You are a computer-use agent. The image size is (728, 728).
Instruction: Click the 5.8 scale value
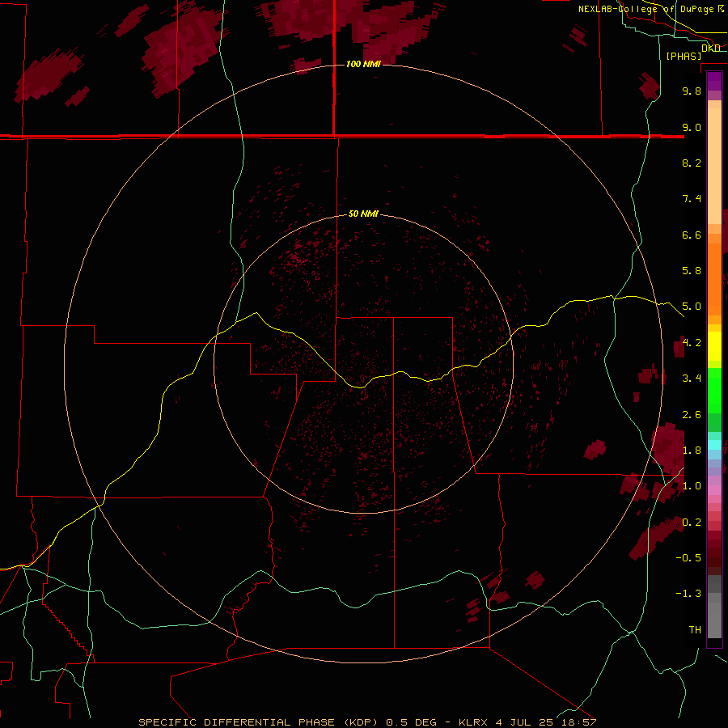[692, 271]
